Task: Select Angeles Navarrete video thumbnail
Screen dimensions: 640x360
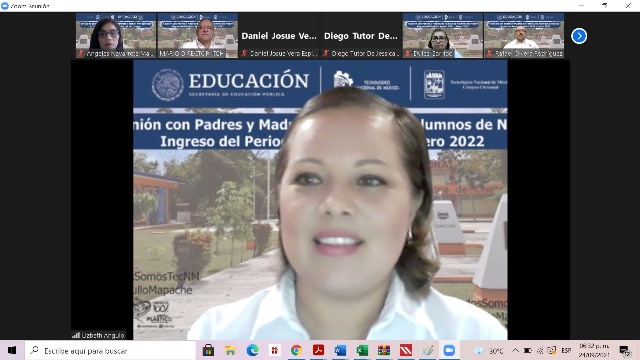Action: [x=116, y=36]
